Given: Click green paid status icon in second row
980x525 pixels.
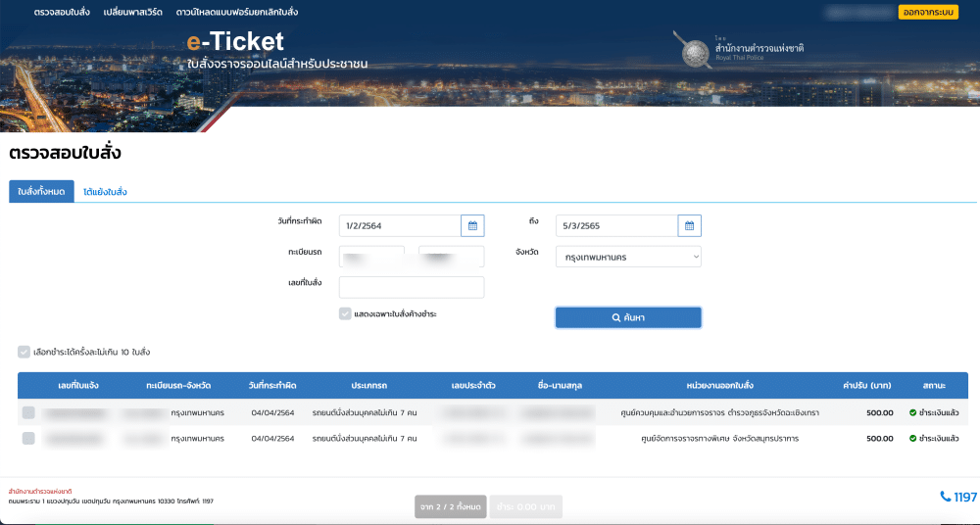Looking at the screenshot, I should 912,439.
